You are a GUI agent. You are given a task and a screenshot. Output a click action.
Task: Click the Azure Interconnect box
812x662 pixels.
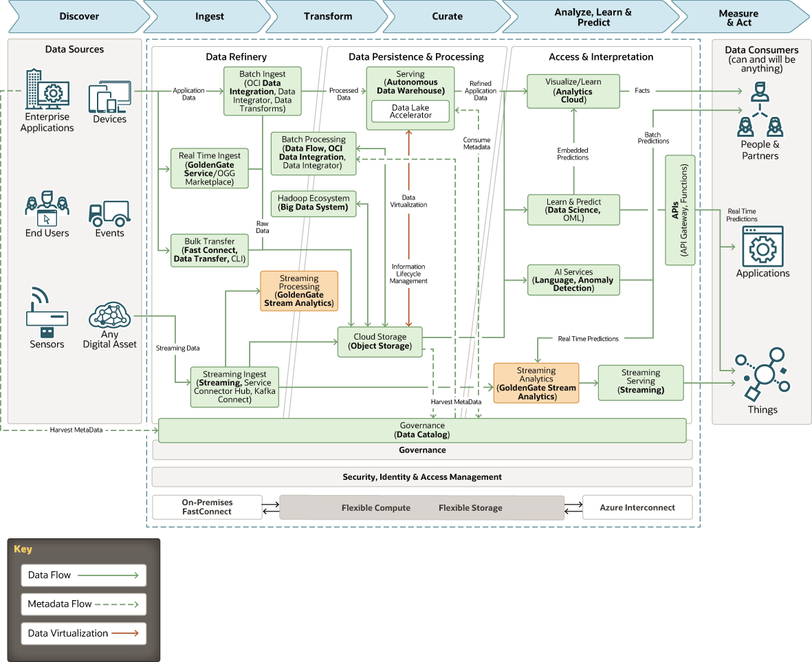click(x=637, y=507)
